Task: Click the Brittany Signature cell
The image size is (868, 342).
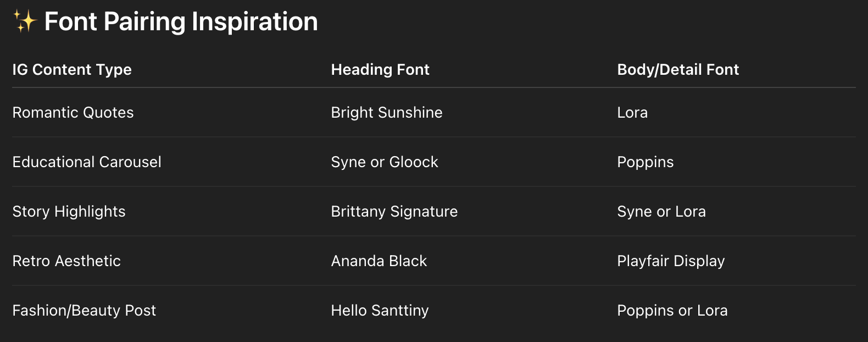Action: pos(394,211)
